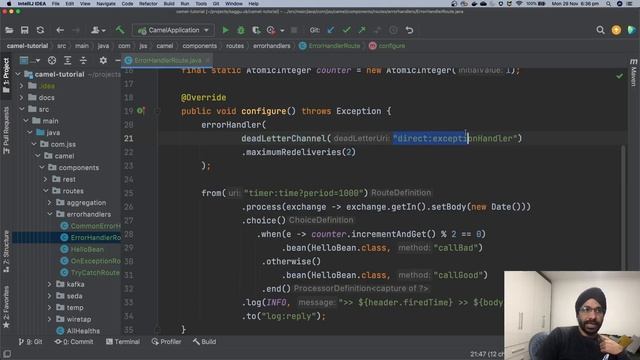Screen dimensions: 640x360
Task: Open the CamelApplication run configuration dropdown
Action: click(x=173, y=30)
